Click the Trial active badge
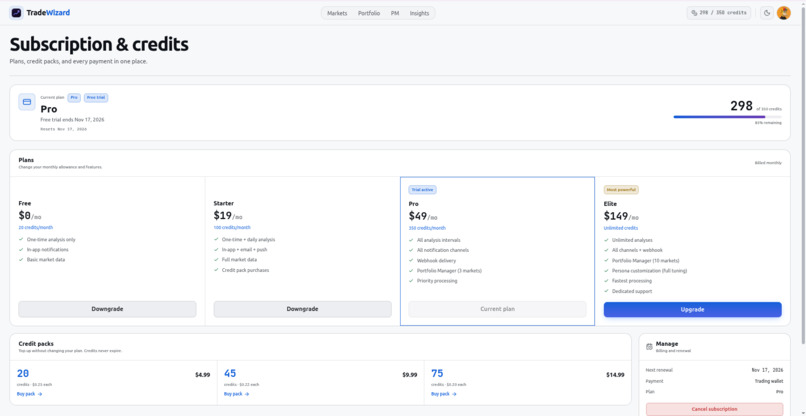 coord(423,190)
